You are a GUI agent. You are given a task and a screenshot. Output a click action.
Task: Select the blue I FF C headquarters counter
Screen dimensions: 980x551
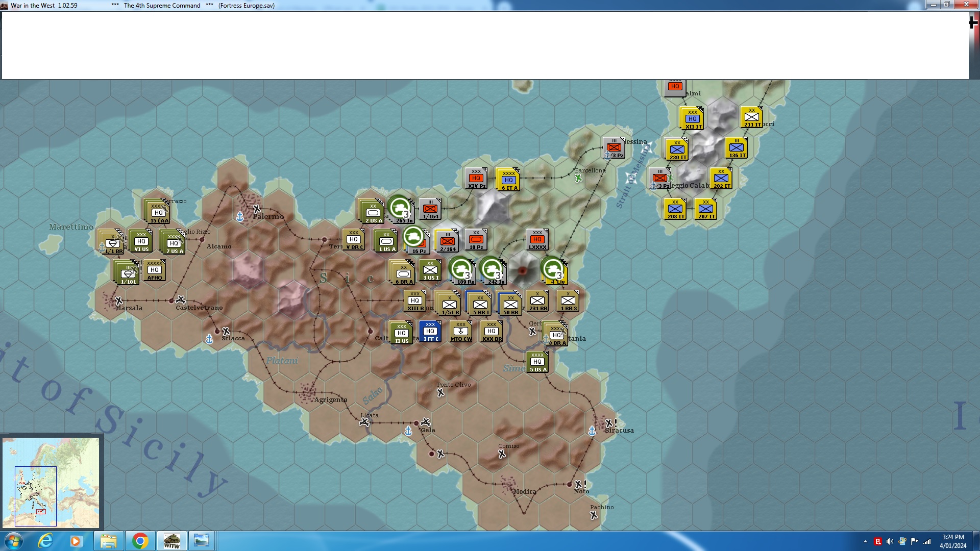(430, 331)
